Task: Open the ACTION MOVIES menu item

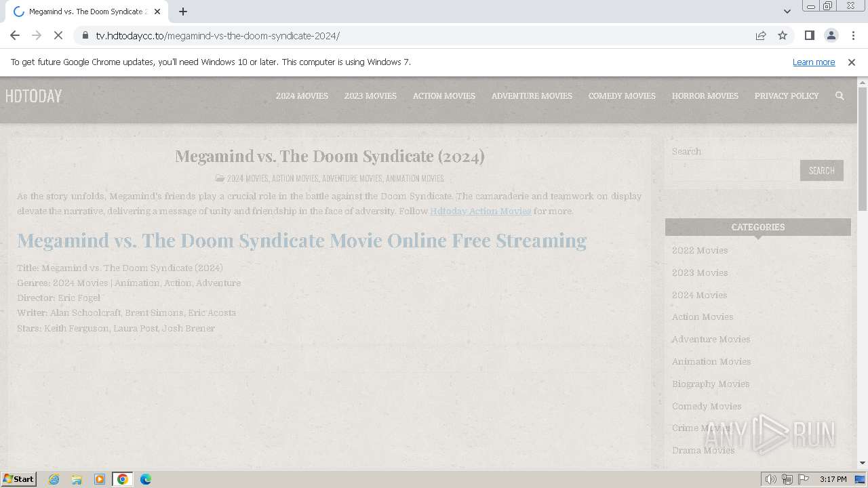Action: click(444, 96)
